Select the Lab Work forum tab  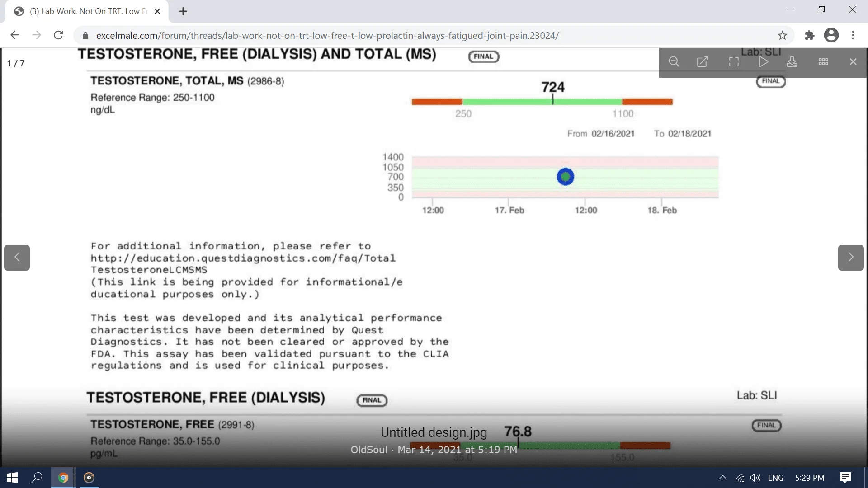(x=87, y=12)
